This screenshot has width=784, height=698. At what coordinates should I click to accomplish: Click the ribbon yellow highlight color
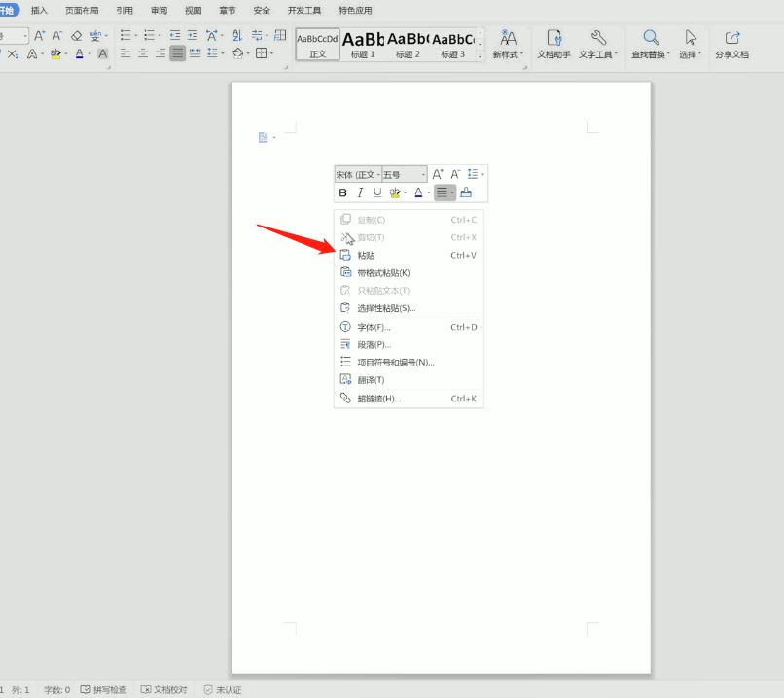55,54
